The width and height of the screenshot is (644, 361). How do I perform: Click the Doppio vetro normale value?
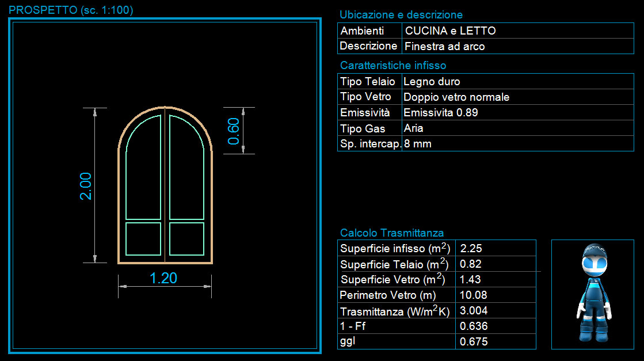[456, 97]
